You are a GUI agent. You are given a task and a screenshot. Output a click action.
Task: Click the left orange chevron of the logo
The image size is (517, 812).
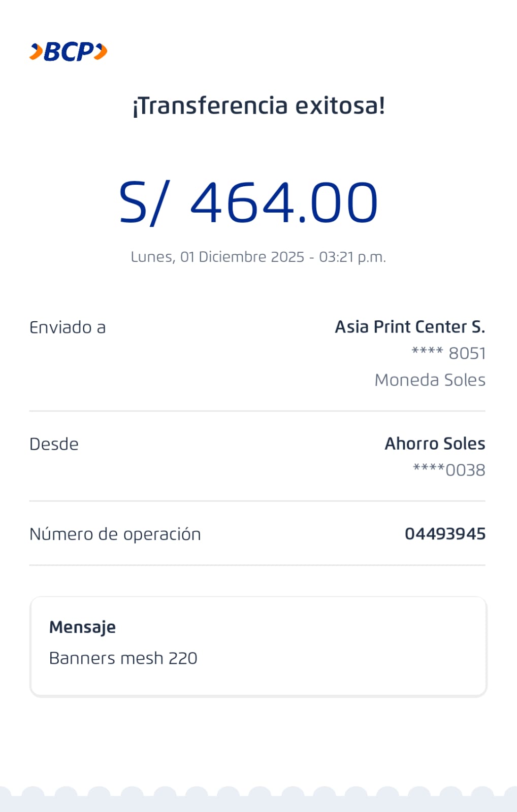[36, 52]
